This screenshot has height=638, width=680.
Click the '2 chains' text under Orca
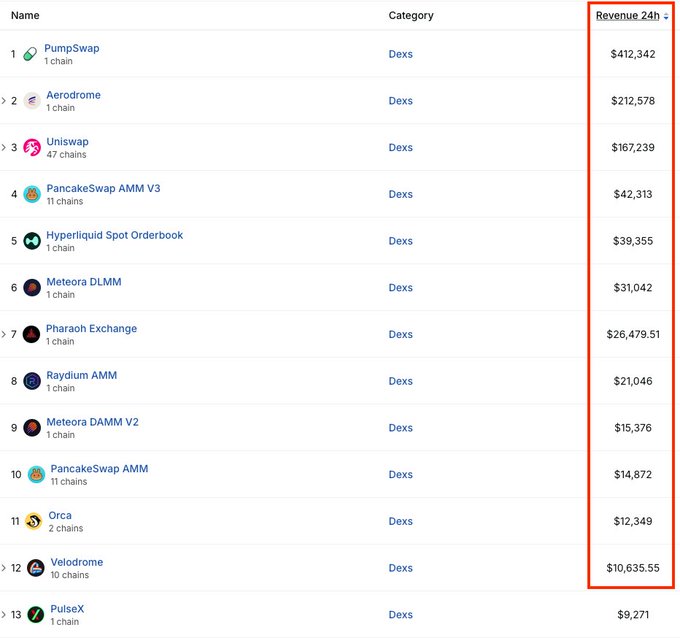(x=66, y=528)
